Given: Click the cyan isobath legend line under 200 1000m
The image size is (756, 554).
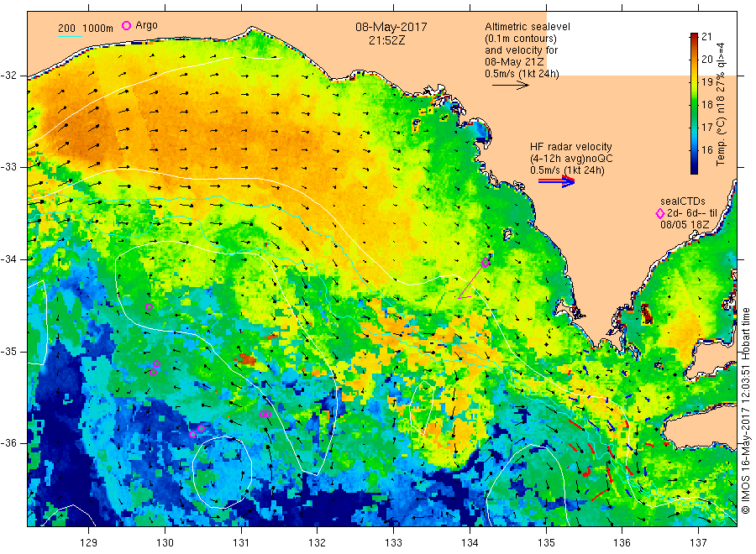Looking at the screenshot, I should click(70, 36).
